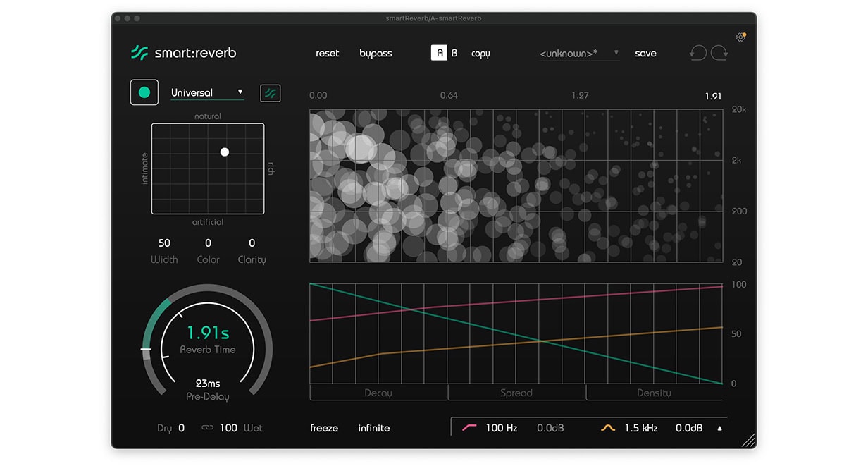868x466 pixels.
Task: Open the settings gear icon
Action: coord(740,37)
